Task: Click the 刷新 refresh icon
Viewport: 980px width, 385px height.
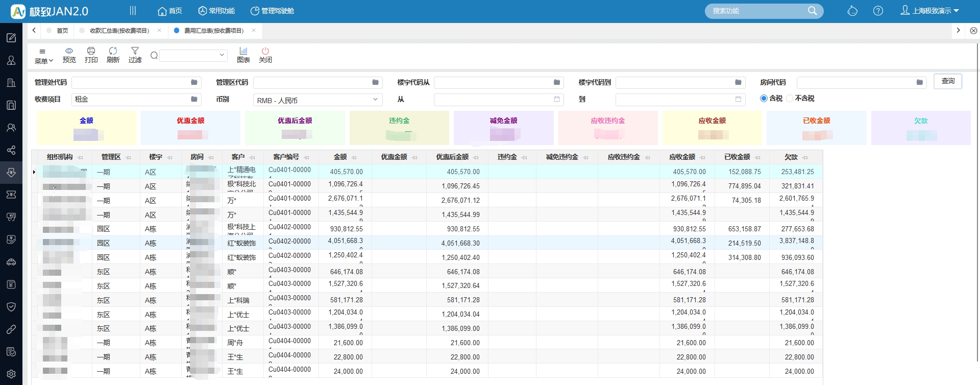Action: pos(113,51)
